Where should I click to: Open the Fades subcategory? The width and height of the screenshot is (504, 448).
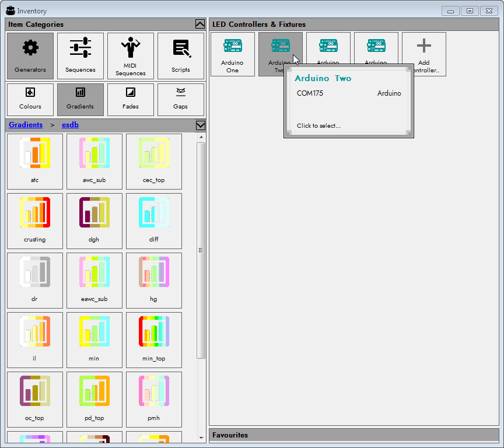point(131,99)
